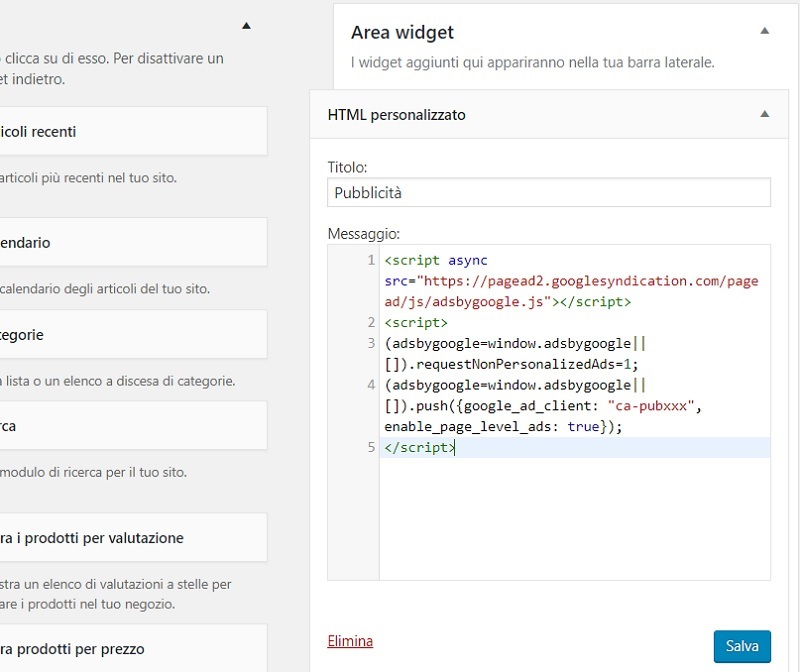Select the prodotti per prezzo widget
This screenshot has height=672, width=800.
(133, 648)
